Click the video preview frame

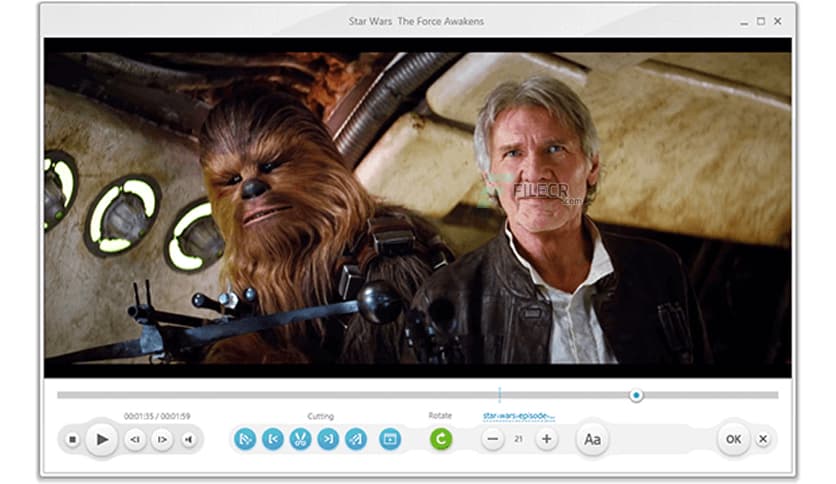pos(417,208)
